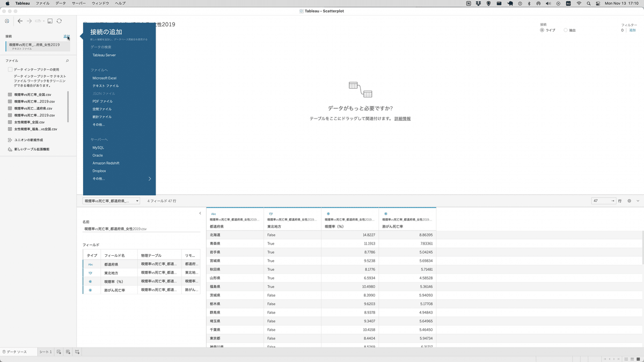The width and height of the screenshot is (644, 362).
Task: Select the 抽出 connection radio button
Action: pyautogui.click(x=566, y=30)
